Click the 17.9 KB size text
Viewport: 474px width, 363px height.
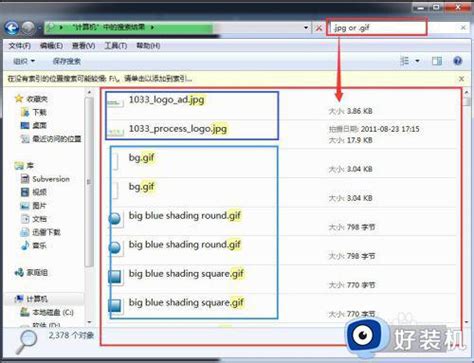point(360,140)
